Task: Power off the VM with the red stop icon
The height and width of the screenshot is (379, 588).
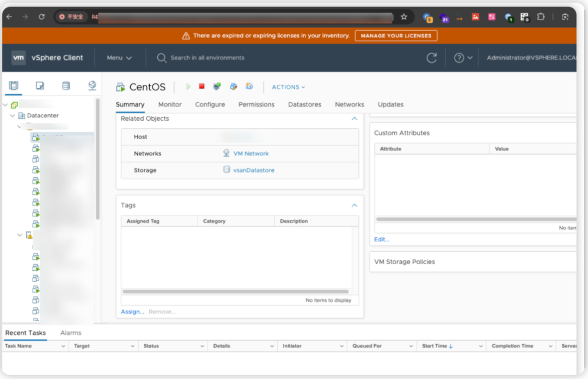Action: tap(202, 86)
